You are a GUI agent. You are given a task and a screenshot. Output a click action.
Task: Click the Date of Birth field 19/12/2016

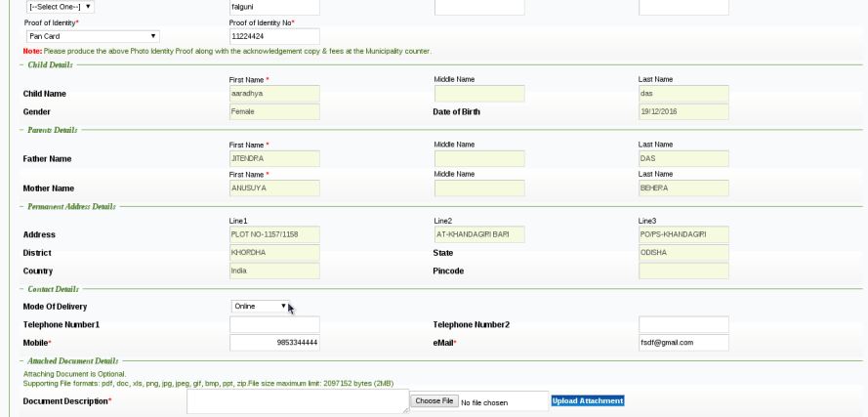tap(683, 112)
